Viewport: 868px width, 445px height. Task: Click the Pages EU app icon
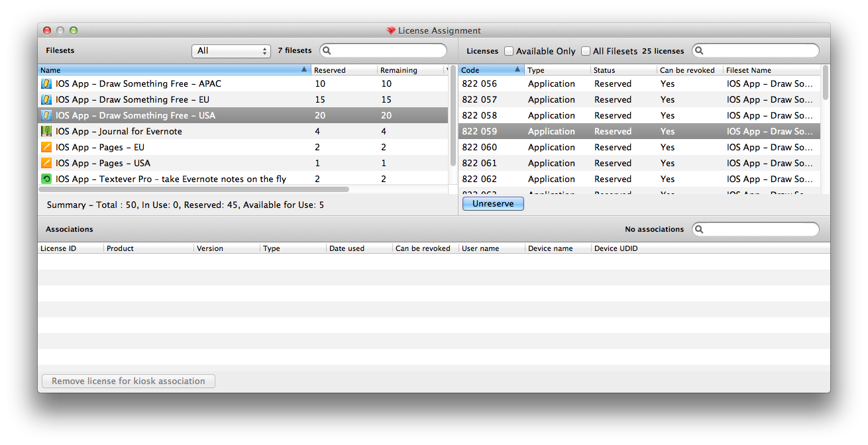(46, 147)
